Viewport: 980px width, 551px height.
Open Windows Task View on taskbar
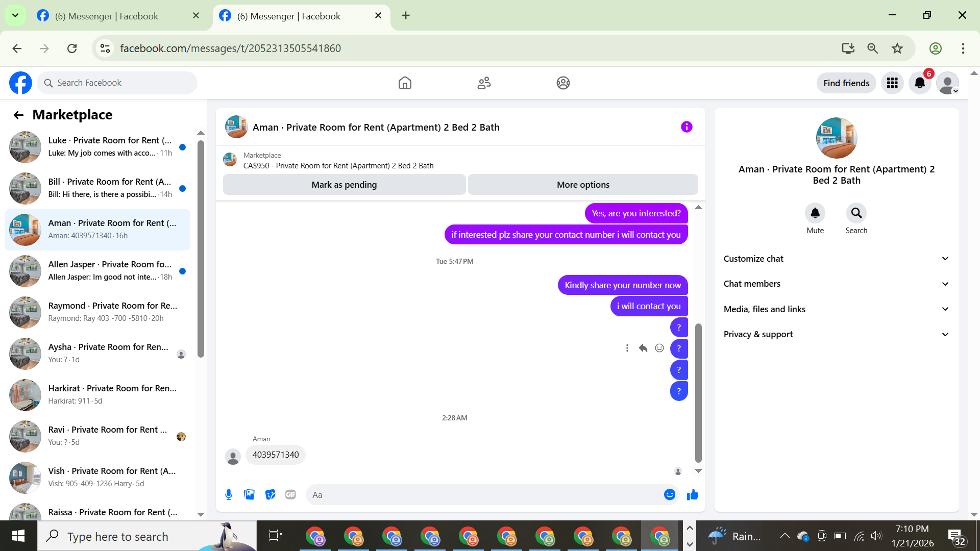point(275,536)
